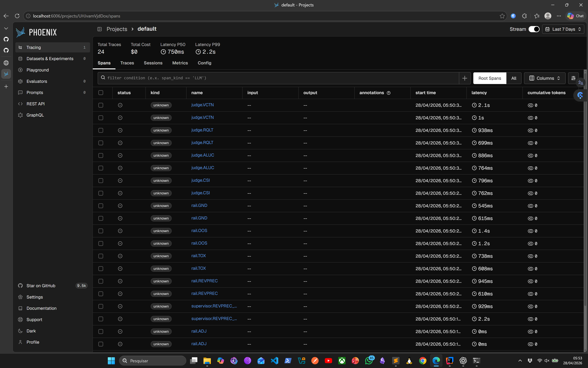Expand the Edge vertical tabs chevron

[6, 29]
